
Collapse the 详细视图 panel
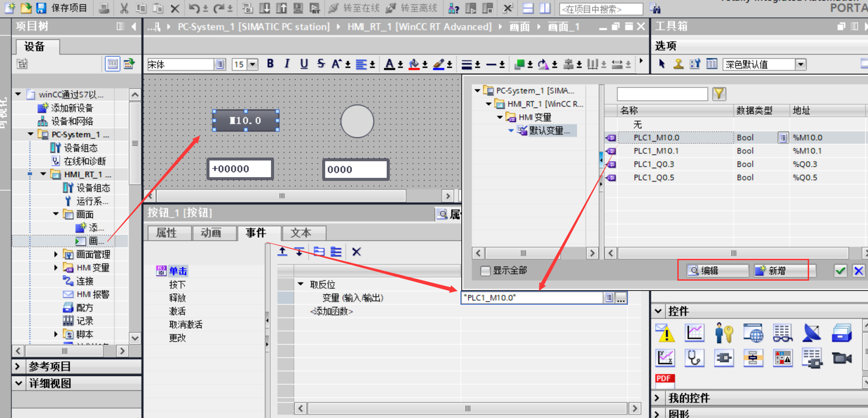18,383
